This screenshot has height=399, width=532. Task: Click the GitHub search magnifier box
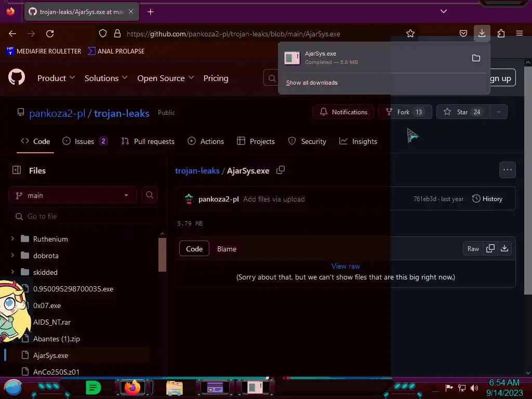[x=271, y=78]
